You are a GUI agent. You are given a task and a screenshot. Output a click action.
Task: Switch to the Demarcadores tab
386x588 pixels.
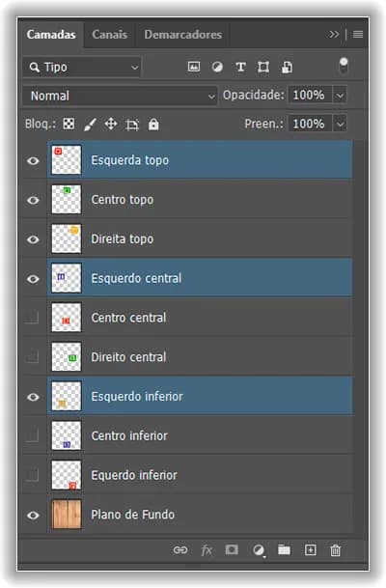[x=183, y=35]
